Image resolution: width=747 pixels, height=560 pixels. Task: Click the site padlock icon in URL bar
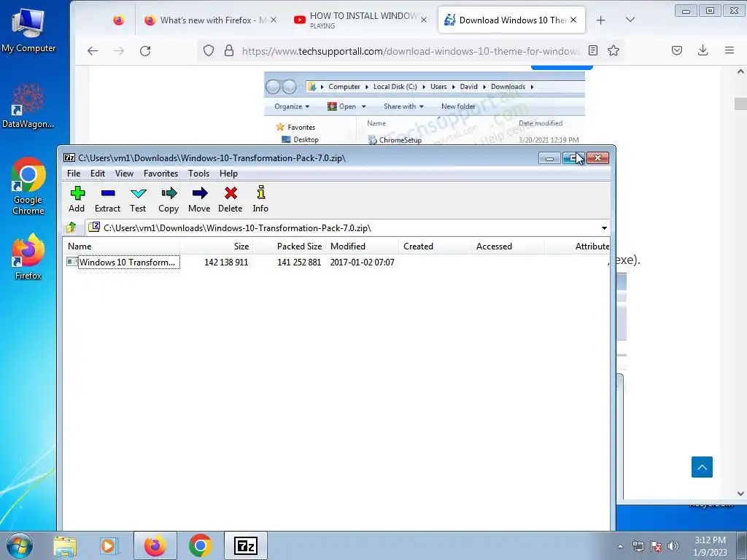click(x=229, y=50)
